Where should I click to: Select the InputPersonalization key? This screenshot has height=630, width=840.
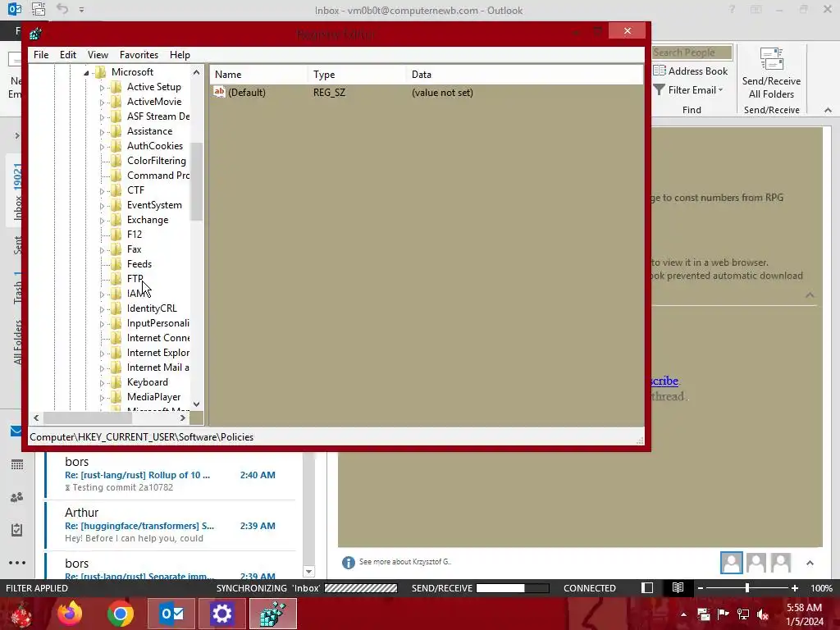pyautogui.click(x=158, y=323)
